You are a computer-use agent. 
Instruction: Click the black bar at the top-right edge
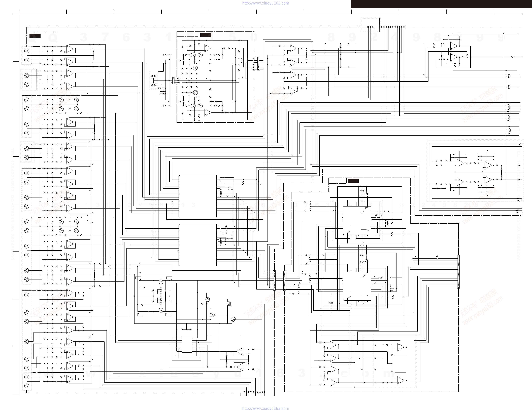(441, 4)
